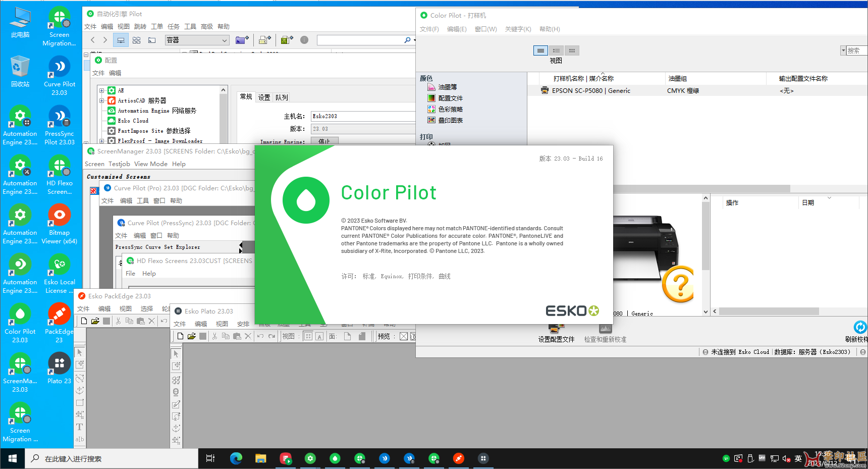This screenshot has width=868, height=469.
Task: Open Help menu in HD Flexo Screens window
Action: click(149, 274)
